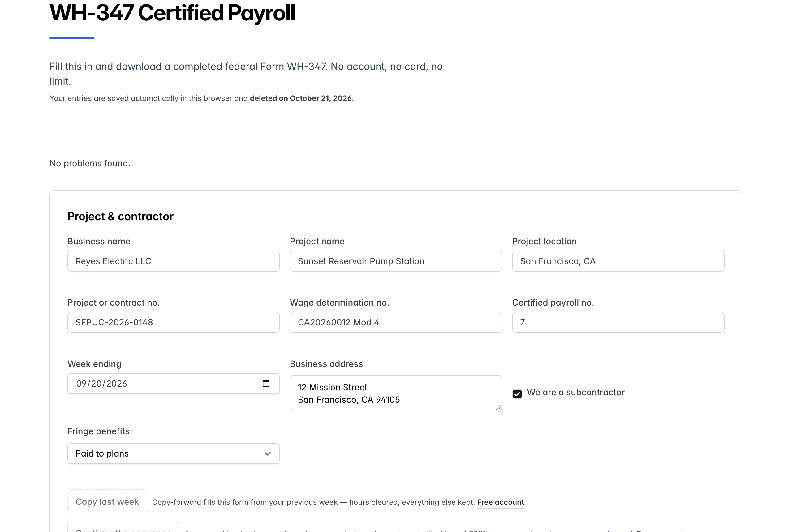Grab the Business address resize handle

coord(498,407)
